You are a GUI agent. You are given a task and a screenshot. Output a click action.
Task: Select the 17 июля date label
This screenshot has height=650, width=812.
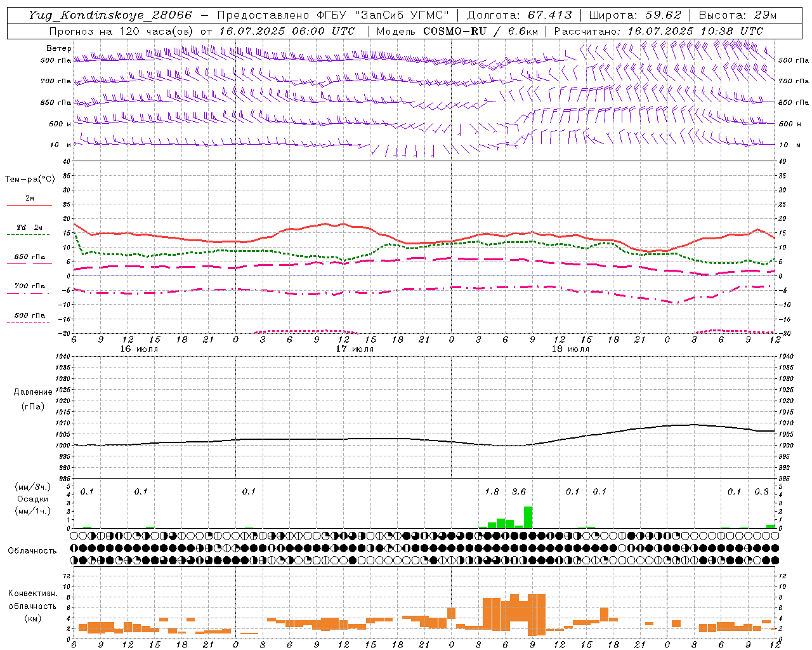click(x=355, y=349)
